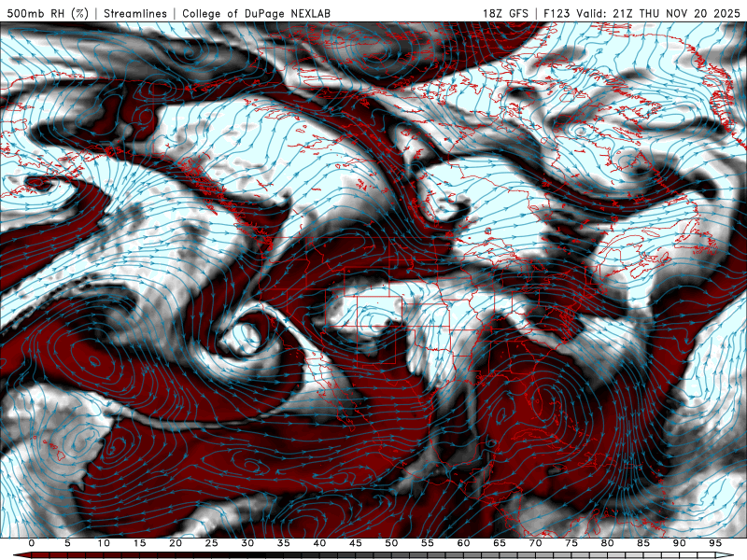747x560 pixels.
Task: Click the "40" value on the color scale
Action: pos(319,543)
